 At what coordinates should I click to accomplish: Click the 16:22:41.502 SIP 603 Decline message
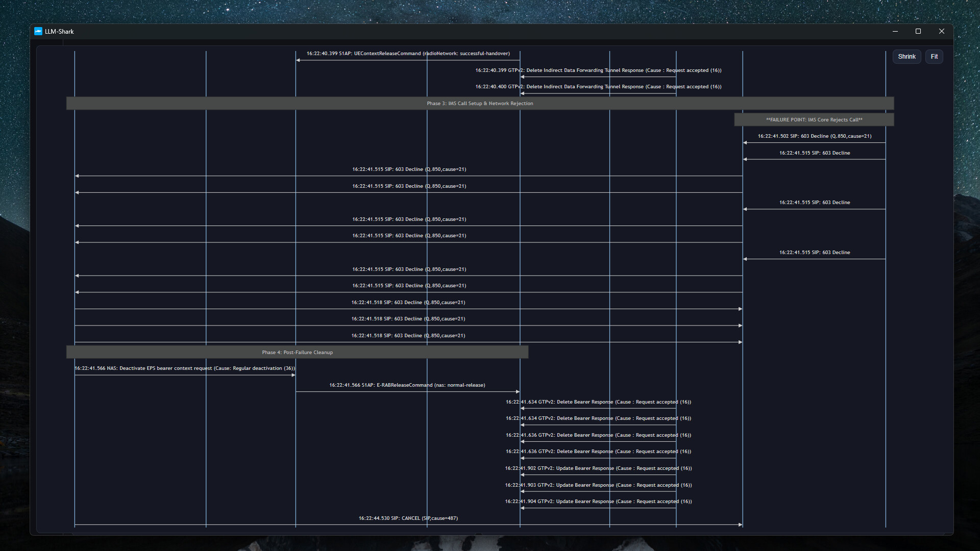pos(814,136)
